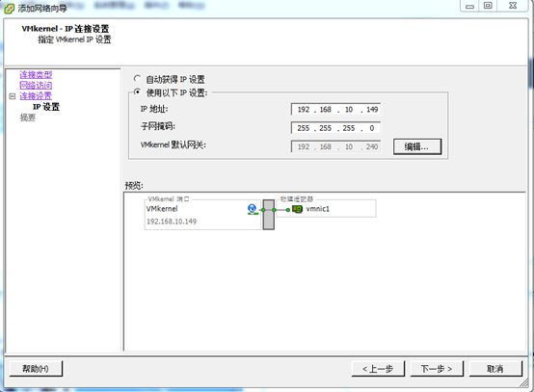Click the 编辑... button

417,146
